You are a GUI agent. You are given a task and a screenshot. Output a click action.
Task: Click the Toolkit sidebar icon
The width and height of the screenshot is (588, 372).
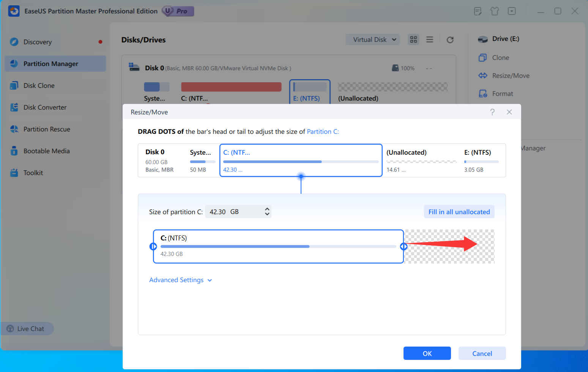[x=14, y=173]
